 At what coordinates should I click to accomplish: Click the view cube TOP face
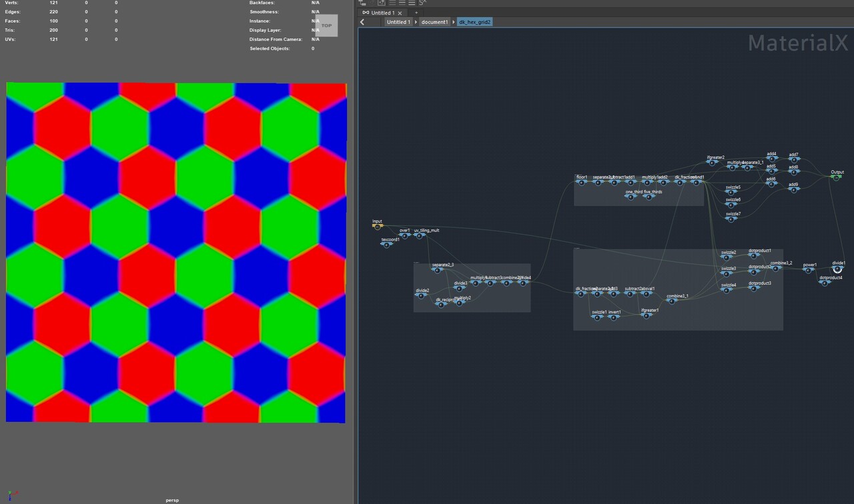click(x=326, y=25)
